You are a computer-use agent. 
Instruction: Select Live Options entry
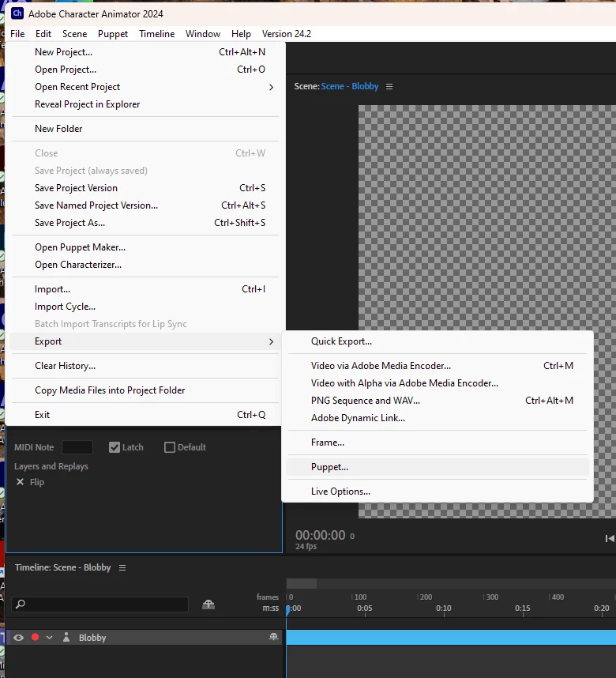point(438,492)
